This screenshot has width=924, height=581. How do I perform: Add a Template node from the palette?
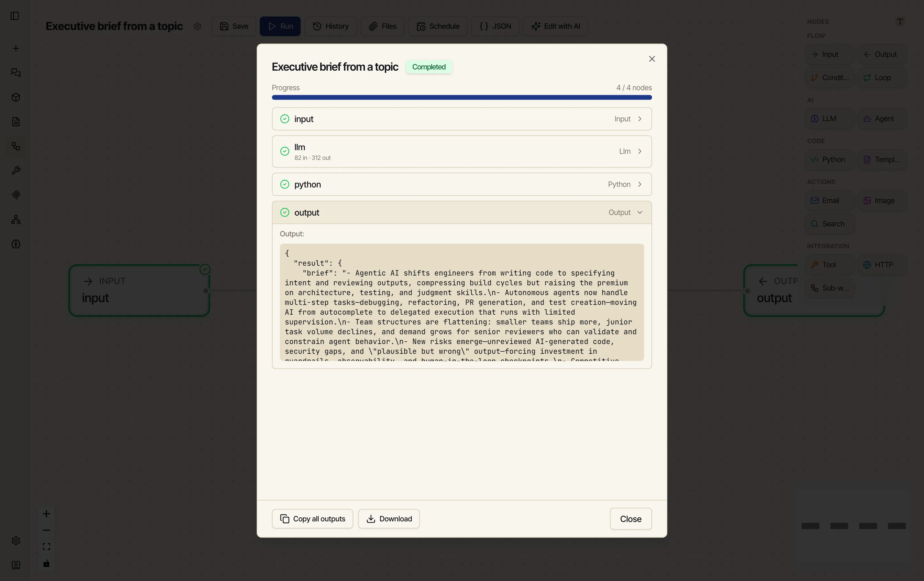coord(882,160)
